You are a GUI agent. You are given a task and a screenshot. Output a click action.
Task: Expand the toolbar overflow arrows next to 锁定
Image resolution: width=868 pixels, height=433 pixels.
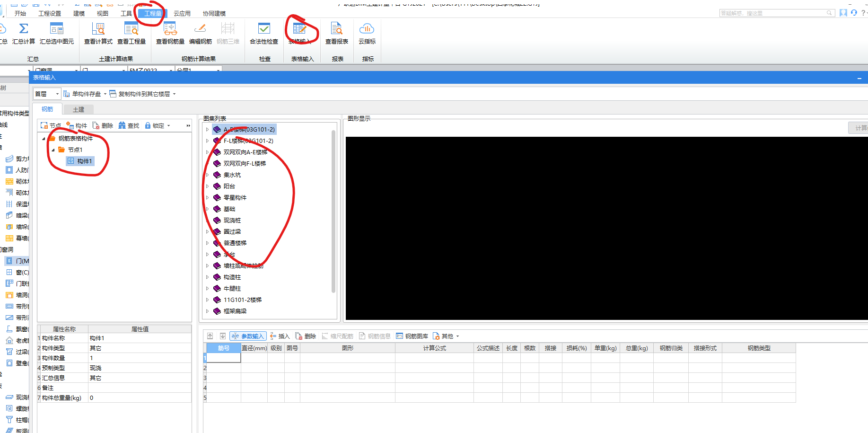click(188, 125)
